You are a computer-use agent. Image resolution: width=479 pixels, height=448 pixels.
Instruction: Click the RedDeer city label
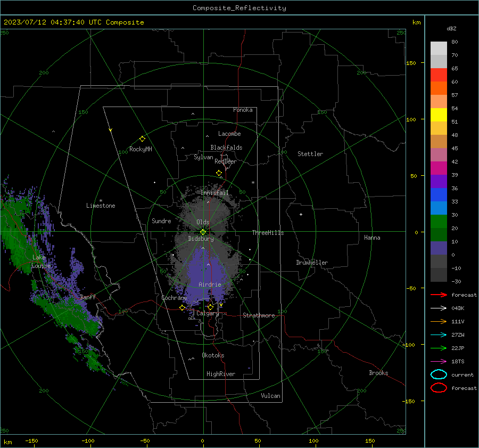[226, 161]
